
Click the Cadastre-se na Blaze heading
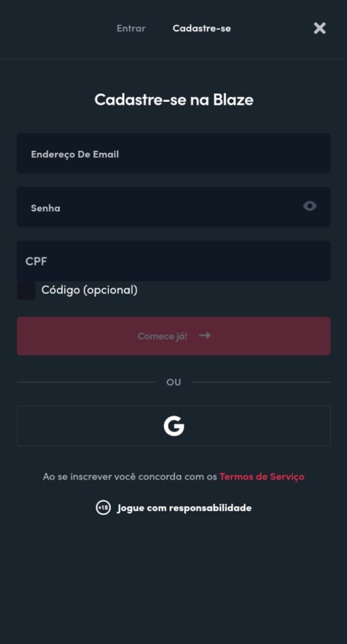point(174,99)
